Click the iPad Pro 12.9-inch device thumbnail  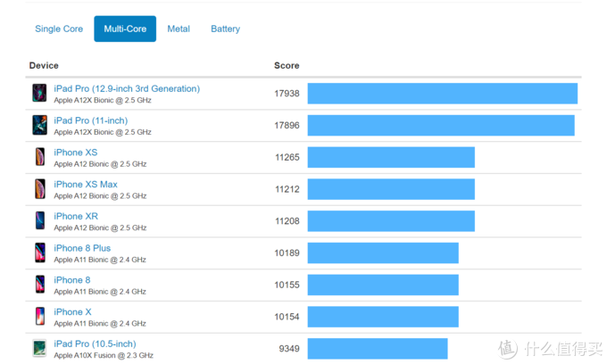[x=39, y=93]
